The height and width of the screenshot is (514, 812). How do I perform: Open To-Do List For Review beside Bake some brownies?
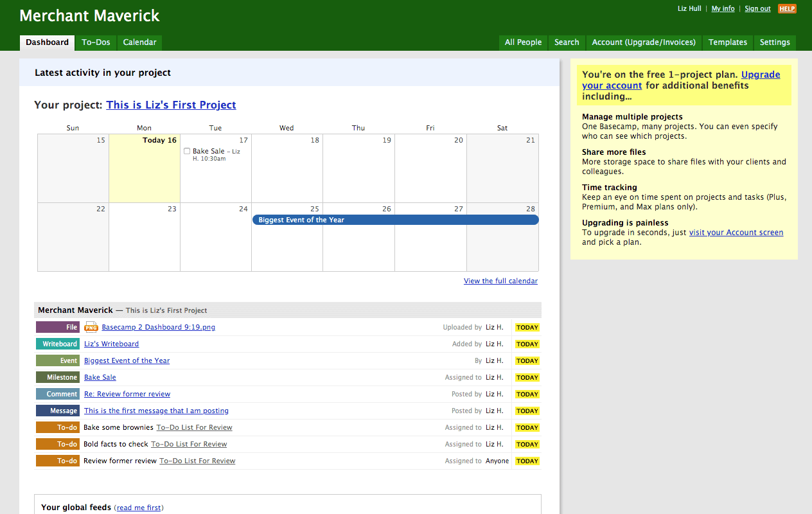click(194, 427)
